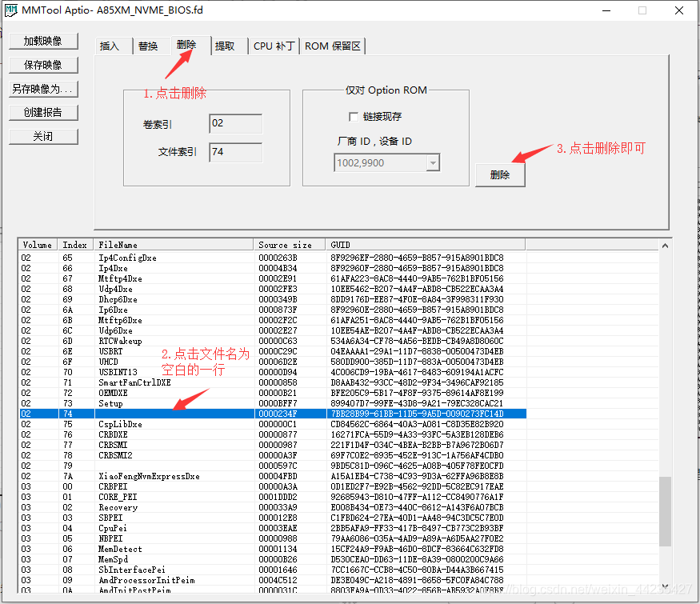Select the CRBSMI2 row
Viewport: 700px width, 604px height.
[x=273, y=456]
